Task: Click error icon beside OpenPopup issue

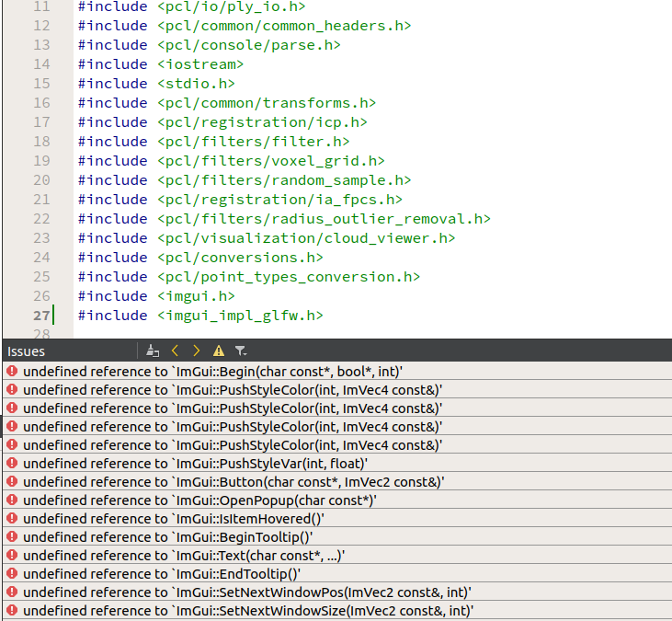Action: 12,500
